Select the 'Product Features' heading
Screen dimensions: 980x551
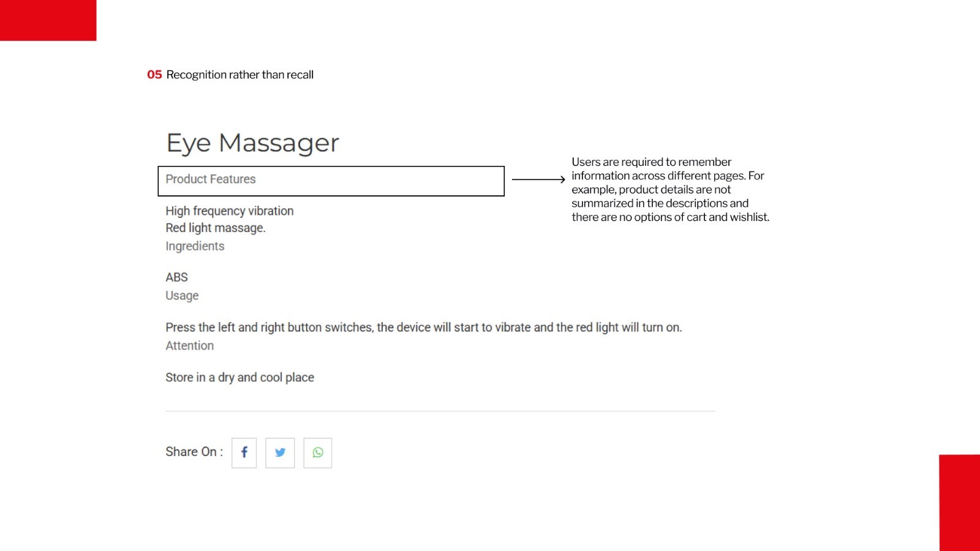(x=211, y=179)
